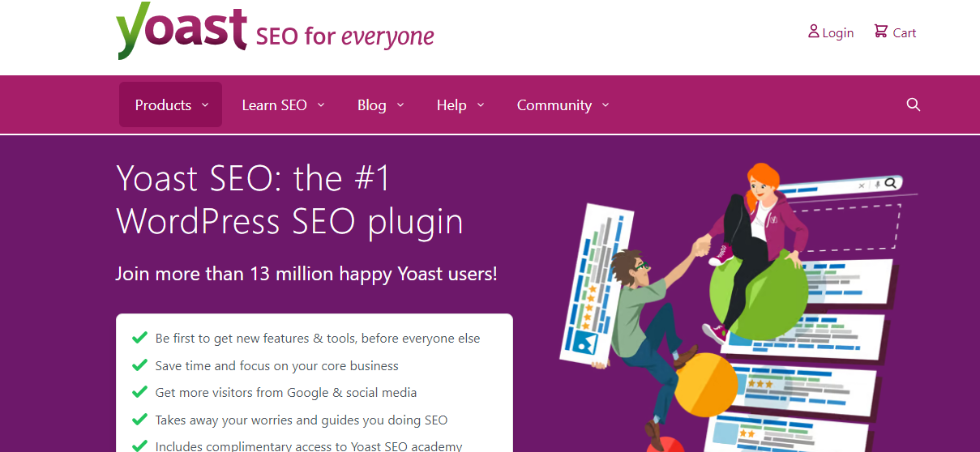The height and width of the screenshot is (452, 980).
Task: Open the Blog menu
Action: coord(381,104)
